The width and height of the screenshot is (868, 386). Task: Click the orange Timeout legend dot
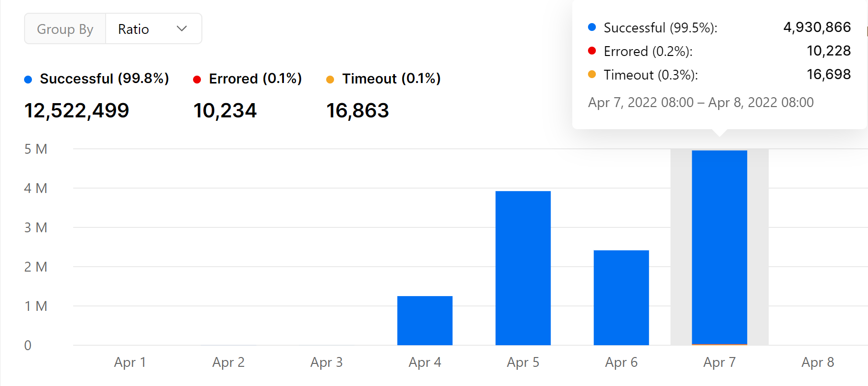pyautogui.click(x=330, y=80)
